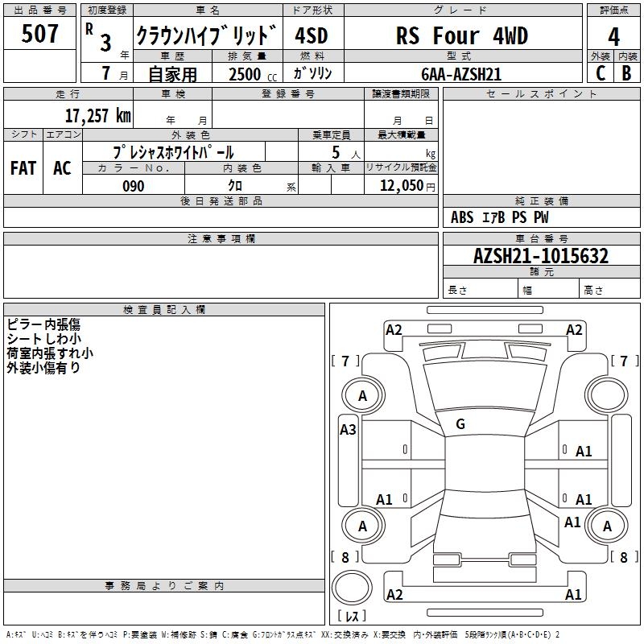Click lot number 507
The image size is (644, 644).
tap(40, 35)
